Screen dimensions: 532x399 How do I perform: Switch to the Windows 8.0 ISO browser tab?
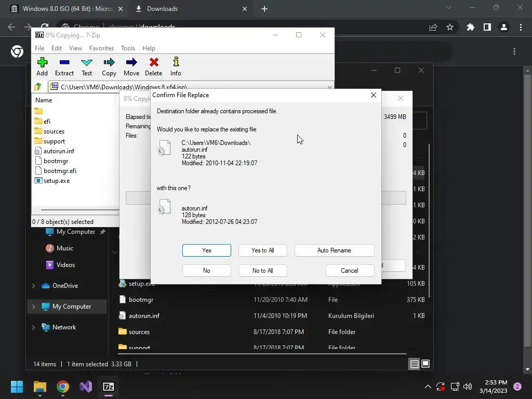(67, 9)
